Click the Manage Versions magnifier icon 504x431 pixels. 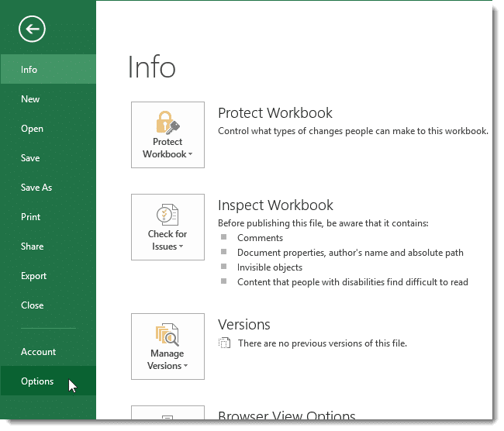[x=167, y=334]
